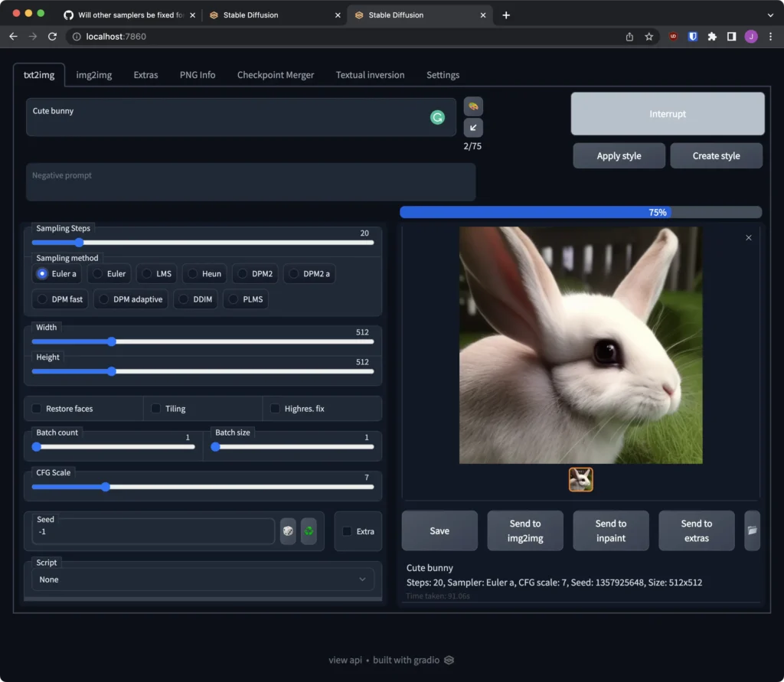This screenshot has height=682, width=784.
Task: Switch to the img2img tab
Action: (94, 75)
